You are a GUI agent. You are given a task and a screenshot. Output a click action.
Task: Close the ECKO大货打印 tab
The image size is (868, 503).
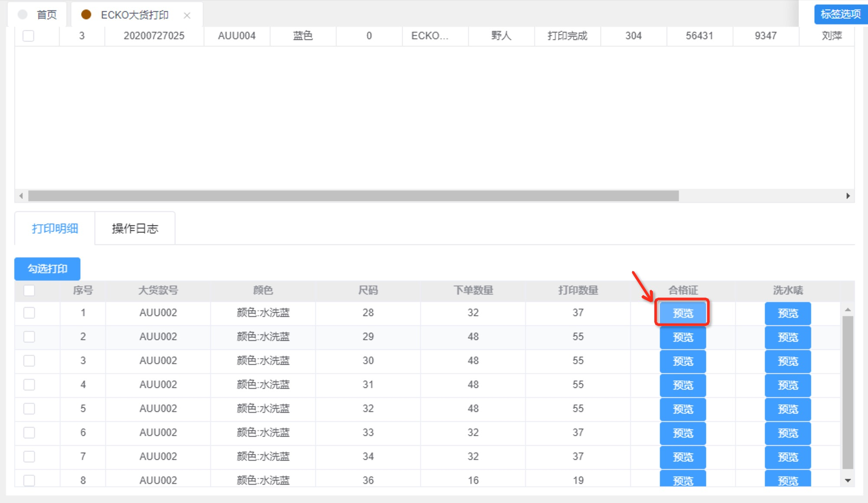click(187, 16)
